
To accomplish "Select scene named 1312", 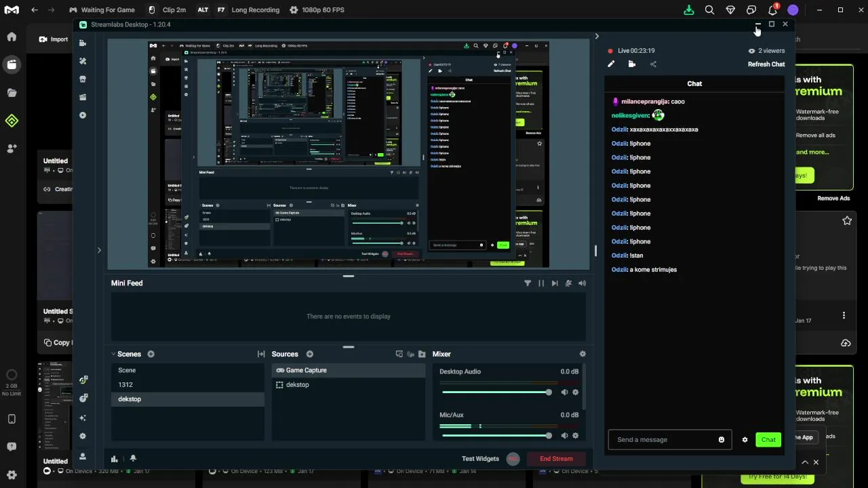I will tap(188, 384).
